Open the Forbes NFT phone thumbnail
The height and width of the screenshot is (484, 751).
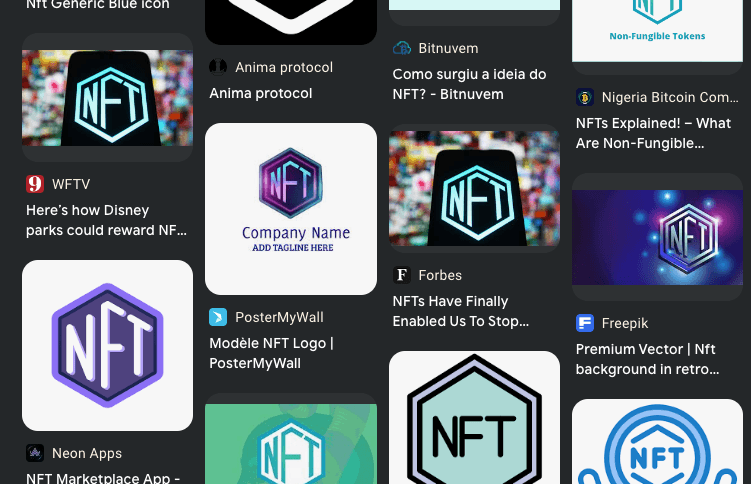(x=474, y=189)
